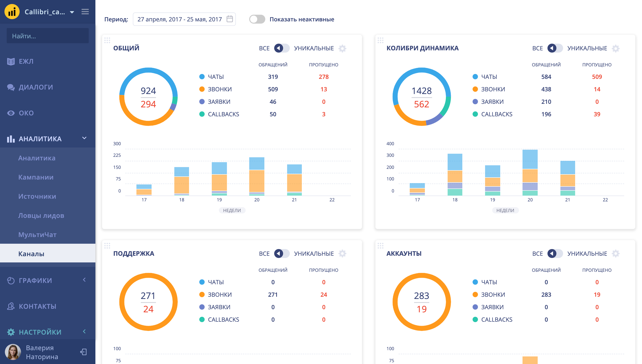Image resolution: width=642 pixels, height=364 pixels.
Task: Enable the Показать неактивные switch
Action: point(257,19)
